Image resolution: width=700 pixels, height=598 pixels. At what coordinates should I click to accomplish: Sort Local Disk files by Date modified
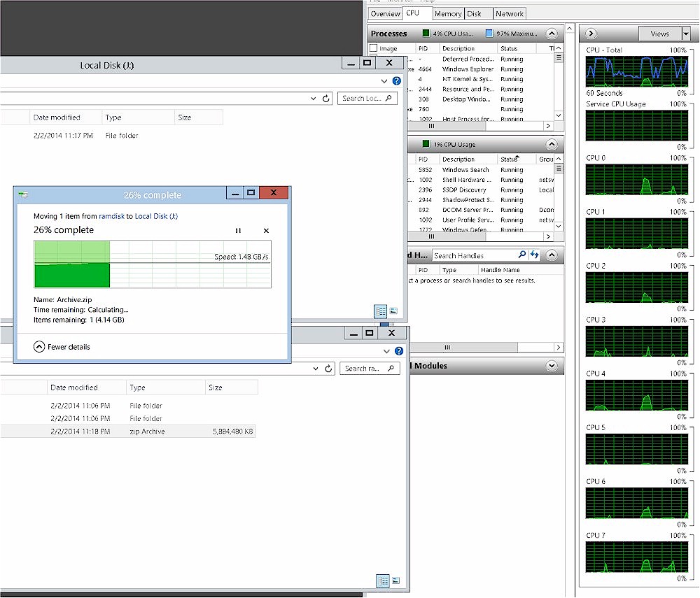coord(66,118)
